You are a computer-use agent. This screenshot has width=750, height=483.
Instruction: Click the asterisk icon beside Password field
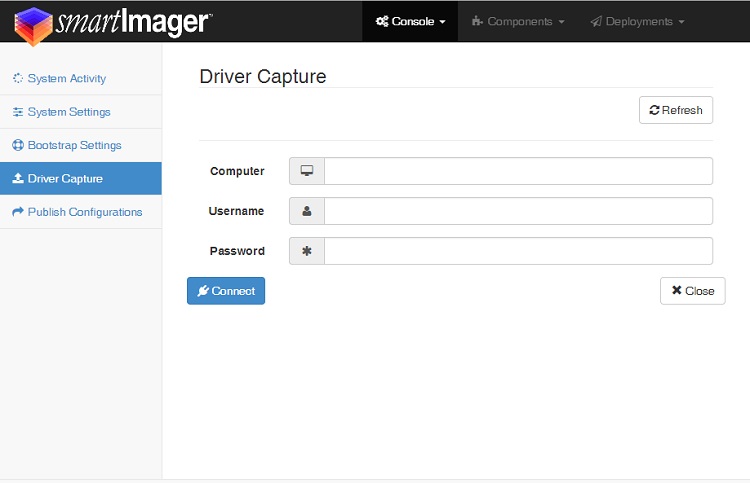point(307,251)
